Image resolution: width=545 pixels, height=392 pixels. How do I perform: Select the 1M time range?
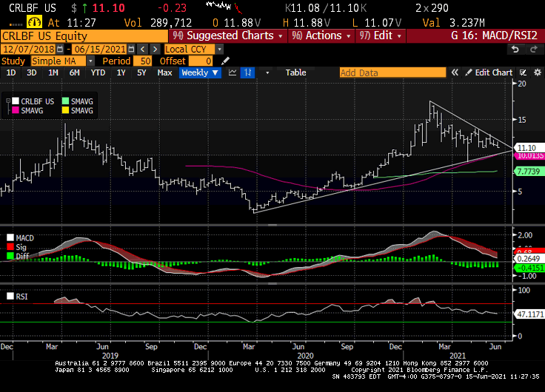tap(53, 72)
